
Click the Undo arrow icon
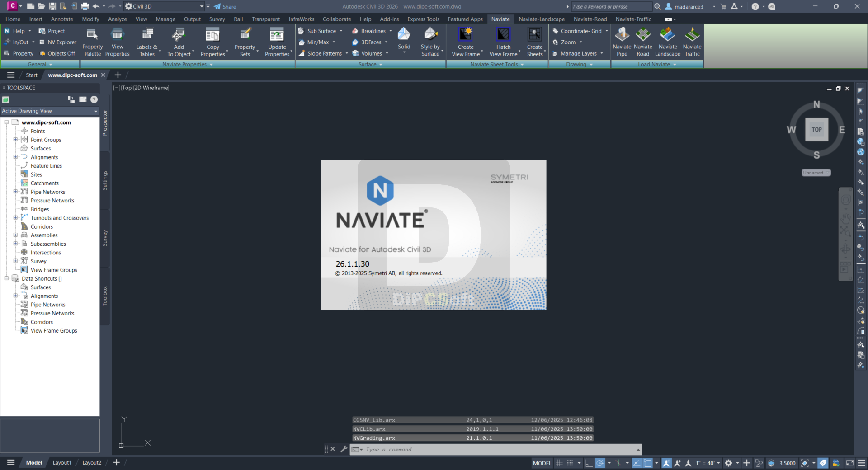(x=96, y=6)
